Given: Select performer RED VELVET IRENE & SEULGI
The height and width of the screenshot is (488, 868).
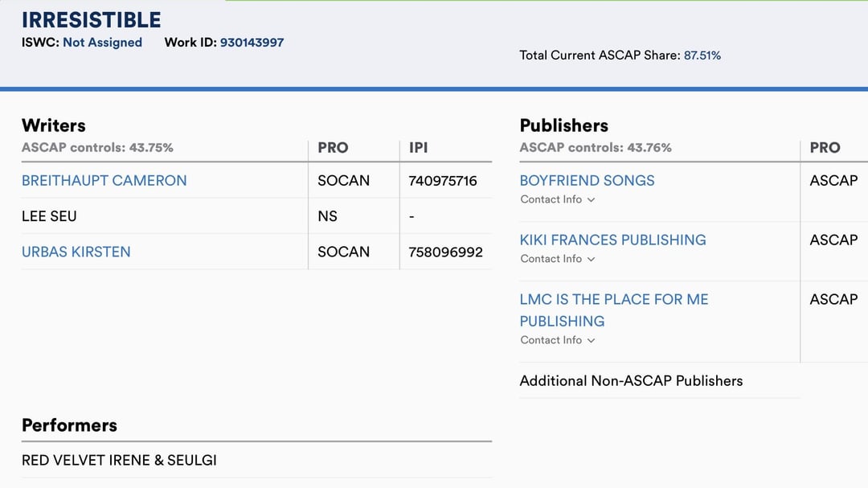Looking at the screenshot, I should coord(119,461).
